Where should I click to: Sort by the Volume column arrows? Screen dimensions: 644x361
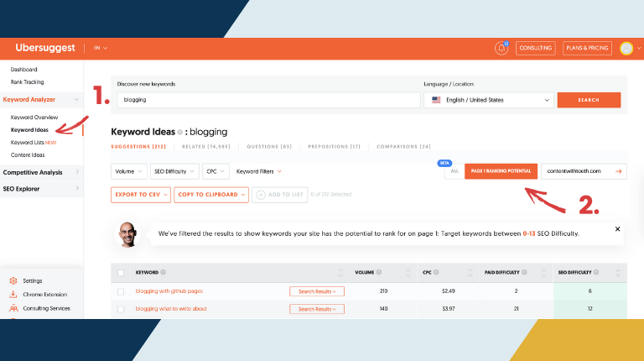pos(408,273)
